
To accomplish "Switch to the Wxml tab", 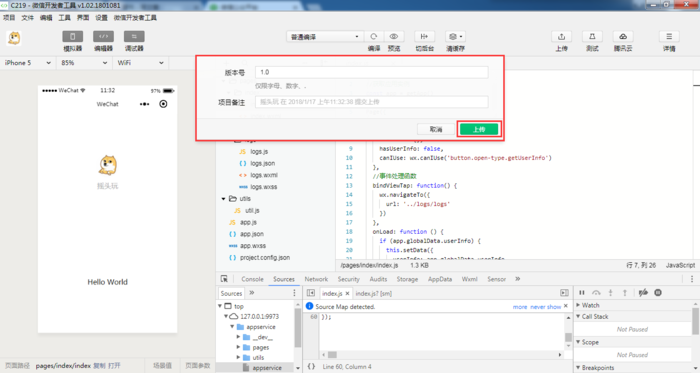I will pyautogui.click(x=469, y=279).
